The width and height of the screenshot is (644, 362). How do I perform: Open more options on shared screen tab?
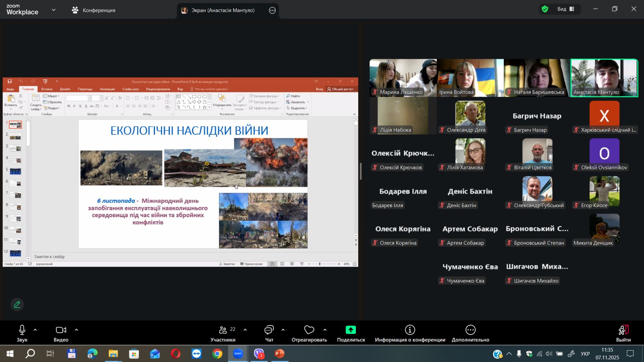coord(272,10)
